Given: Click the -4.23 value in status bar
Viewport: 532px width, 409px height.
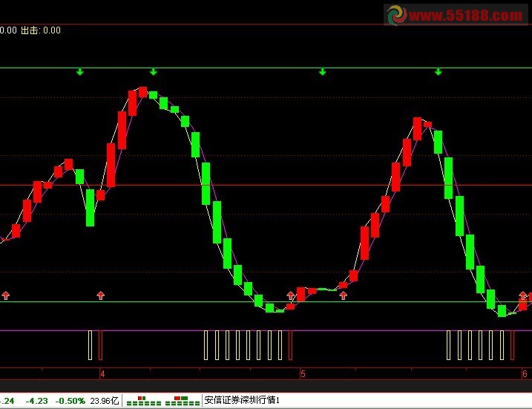Looking at the screenshot, I should click(x=36, y=401).
